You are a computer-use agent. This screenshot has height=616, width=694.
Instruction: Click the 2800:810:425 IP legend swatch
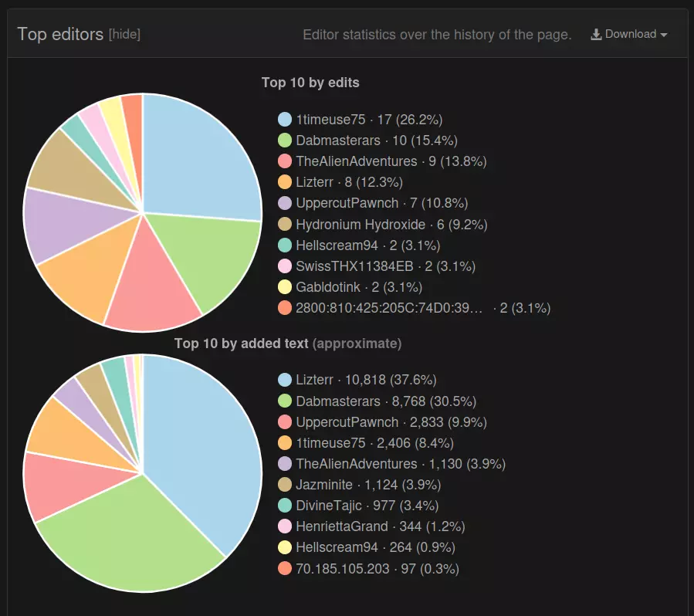[285, 308]
